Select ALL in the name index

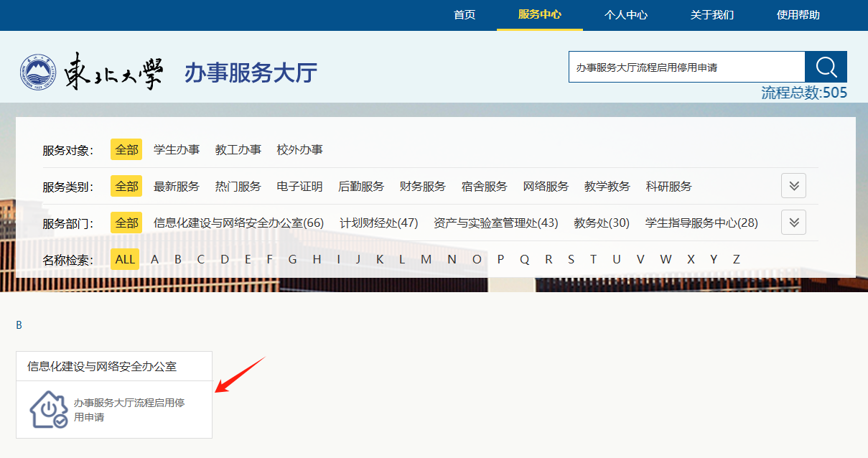click(125, 259)
